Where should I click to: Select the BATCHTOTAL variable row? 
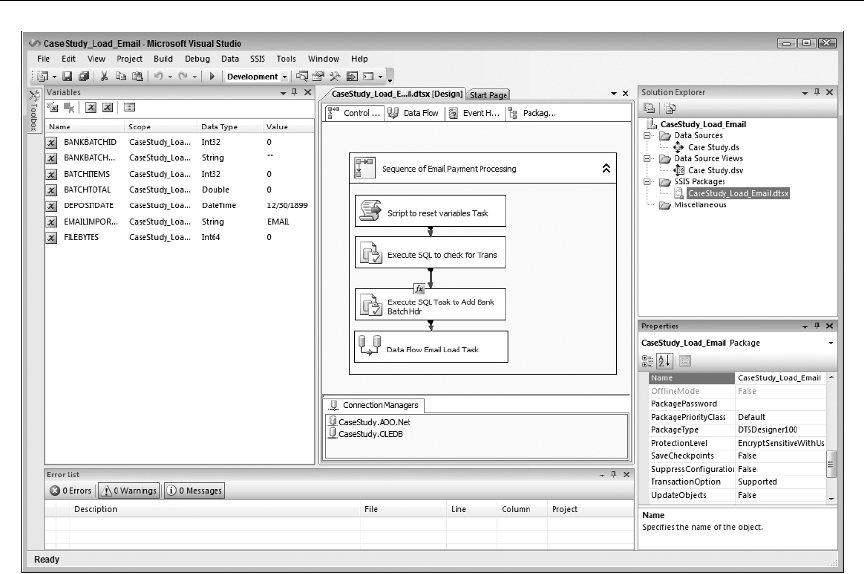180,189
